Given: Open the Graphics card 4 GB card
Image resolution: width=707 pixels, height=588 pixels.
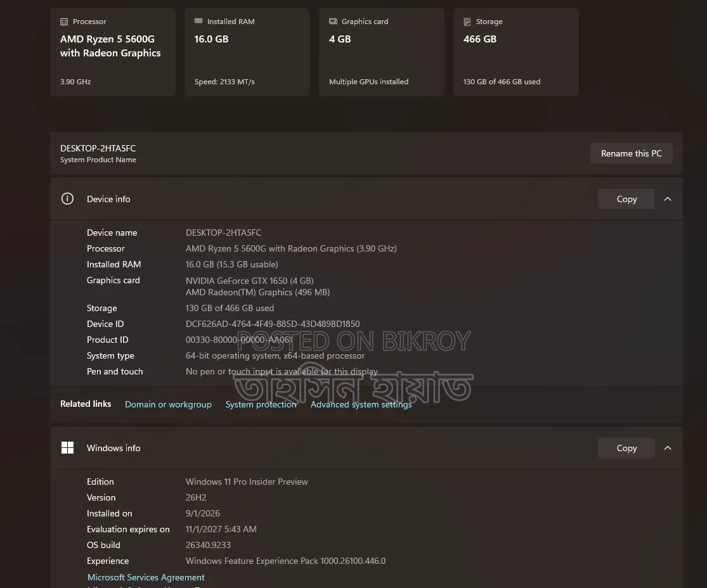Looking at the screenshot, I should pos(382,52).
